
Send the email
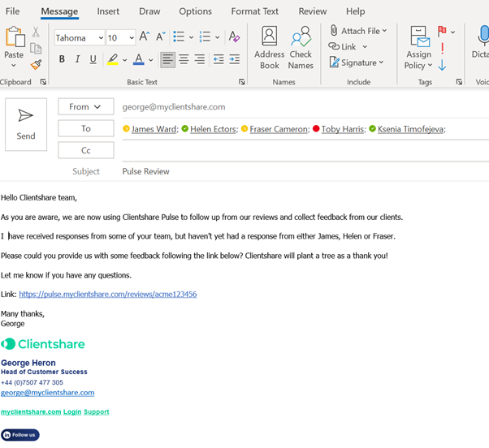coord(26,124)
